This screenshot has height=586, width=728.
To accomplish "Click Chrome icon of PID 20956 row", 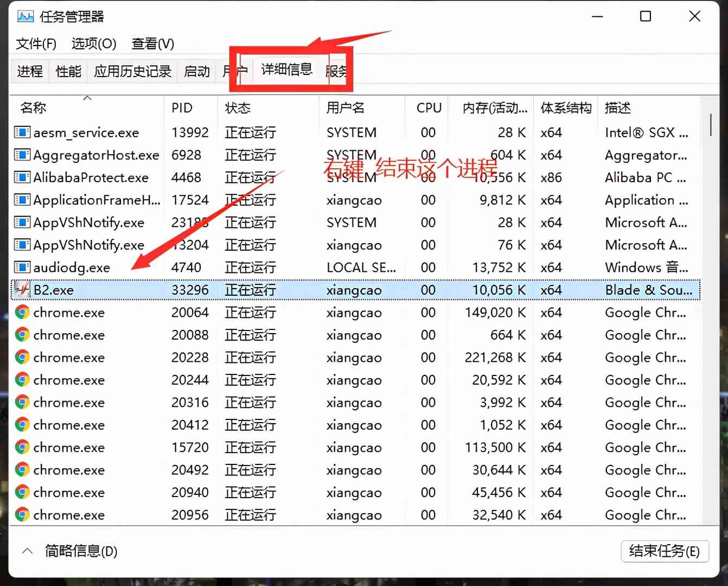I will point(22,515).
